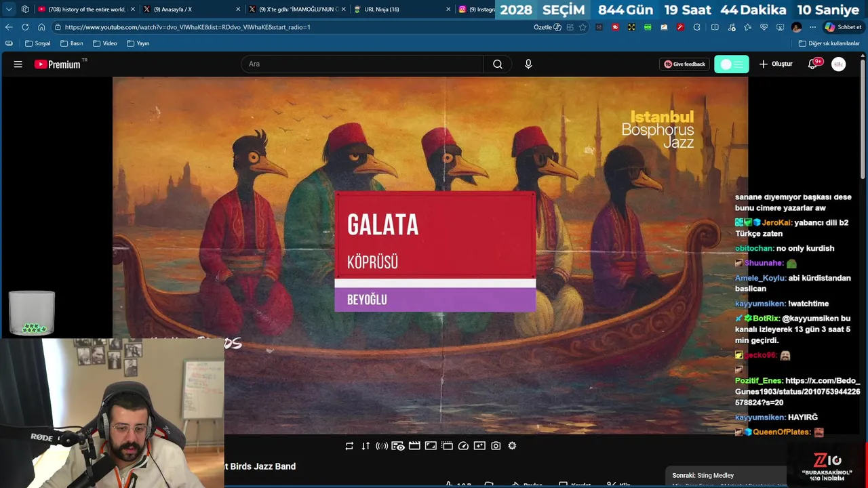Open the browser workspaces icon
This screenshot has width=868, height=488.
(25, 9)
